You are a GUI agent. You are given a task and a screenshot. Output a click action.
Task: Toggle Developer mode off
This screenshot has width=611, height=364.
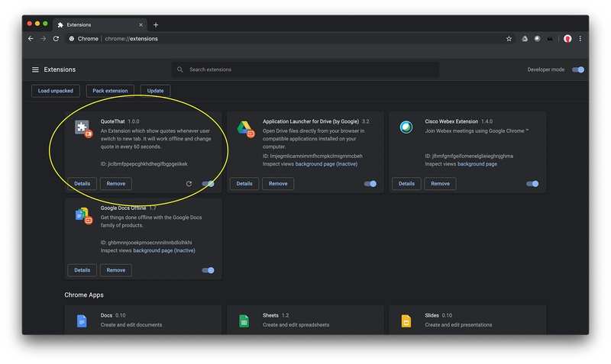[x=578, y=69]
